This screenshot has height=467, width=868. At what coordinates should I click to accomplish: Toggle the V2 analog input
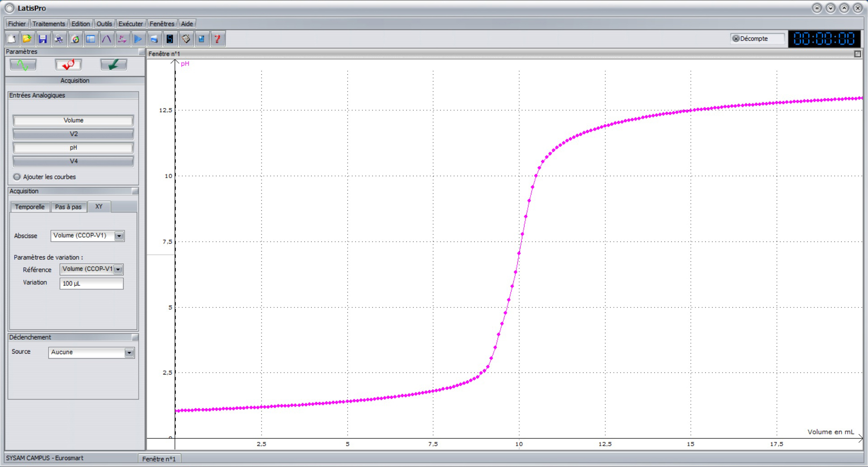pyautogui.click(x=73, y=134)
